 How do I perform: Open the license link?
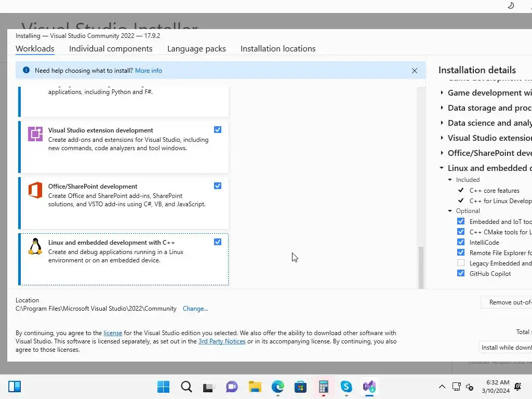pos(113,333)
